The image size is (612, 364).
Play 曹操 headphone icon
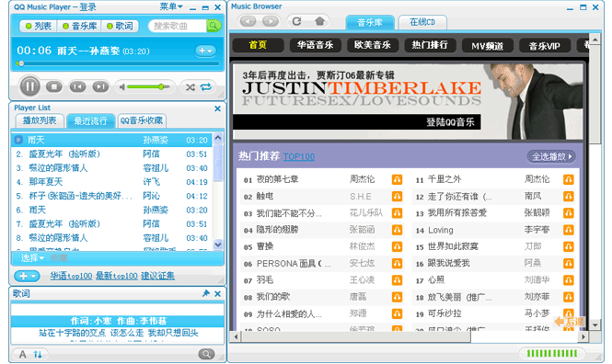pos(397,246)
